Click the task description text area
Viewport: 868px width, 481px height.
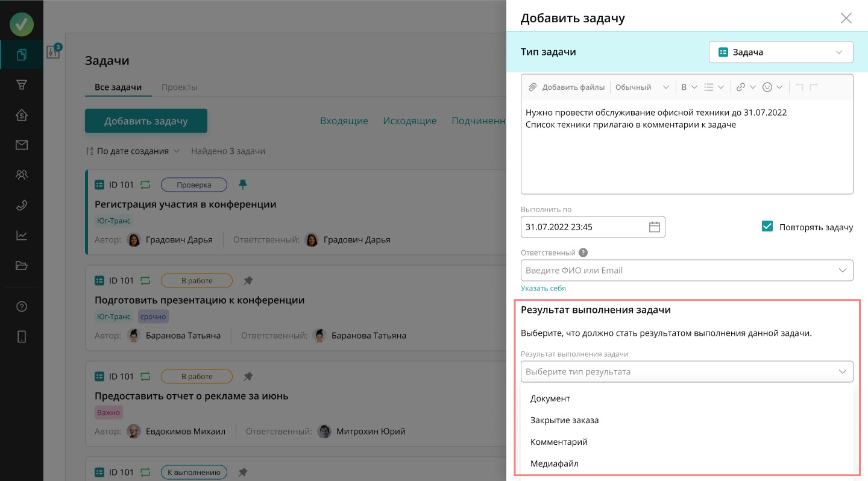687,146
